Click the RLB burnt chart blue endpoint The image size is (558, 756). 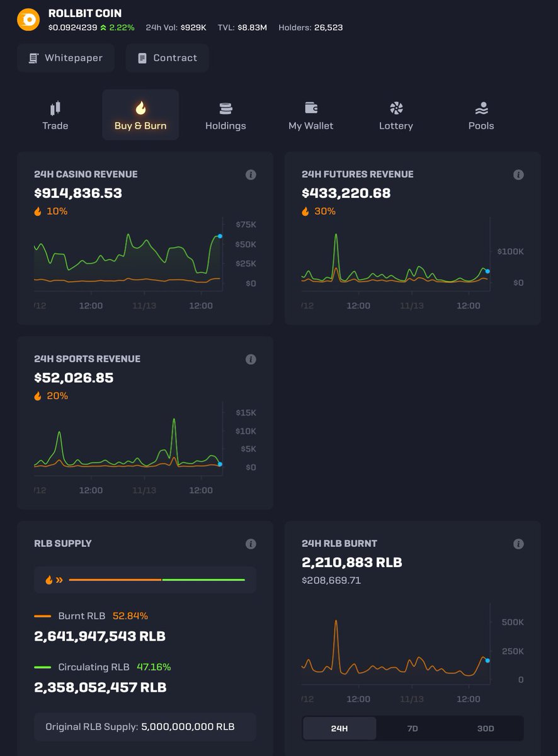click(487, 661)
